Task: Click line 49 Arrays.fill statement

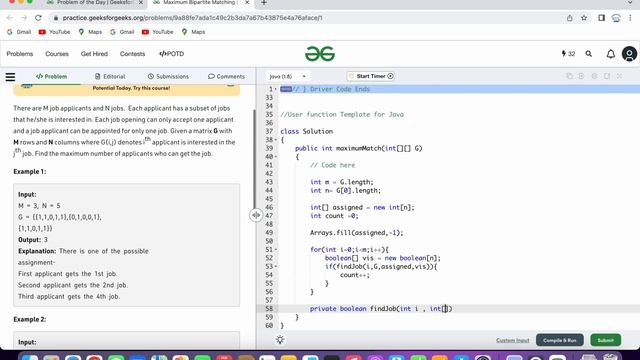Action: click(356, 233)
